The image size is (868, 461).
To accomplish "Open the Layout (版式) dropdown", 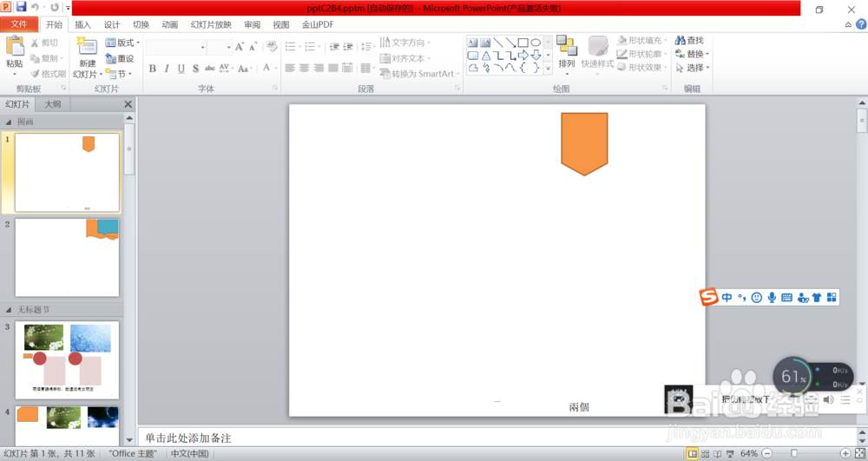I will pyautogui.click(x=122, y=43).
